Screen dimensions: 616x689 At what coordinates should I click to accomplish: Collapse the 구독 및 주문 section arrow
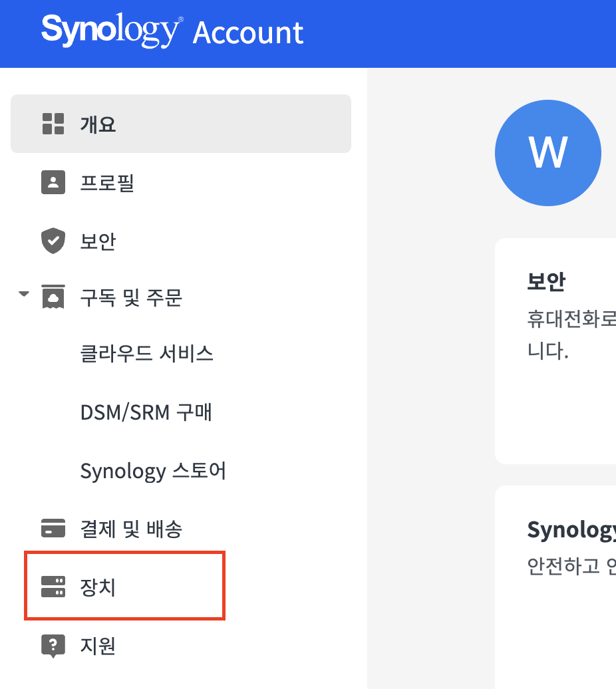[x=24, y=293]
